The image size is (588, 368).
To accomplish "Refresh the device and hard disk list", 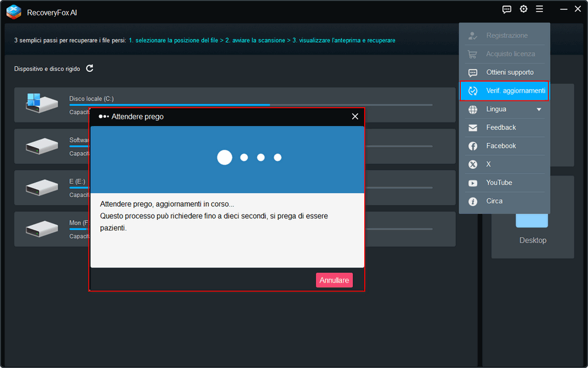I will 90,68.
